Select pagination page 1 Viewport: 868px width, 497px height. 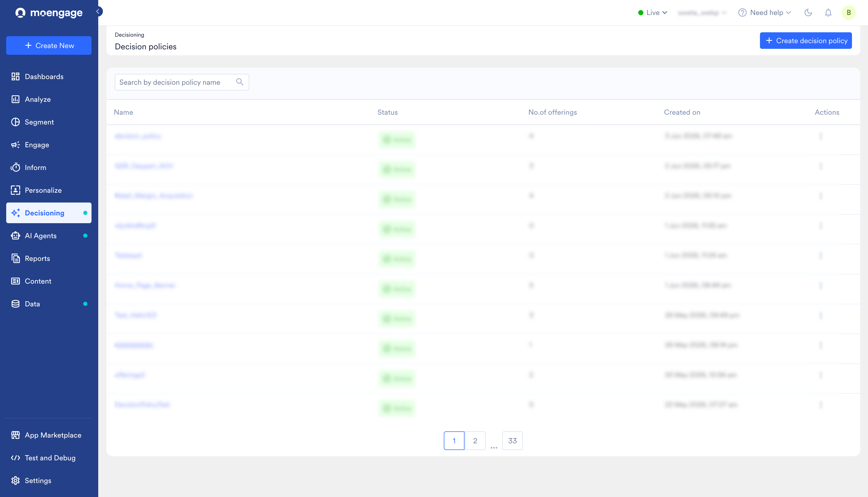[454, 441]
